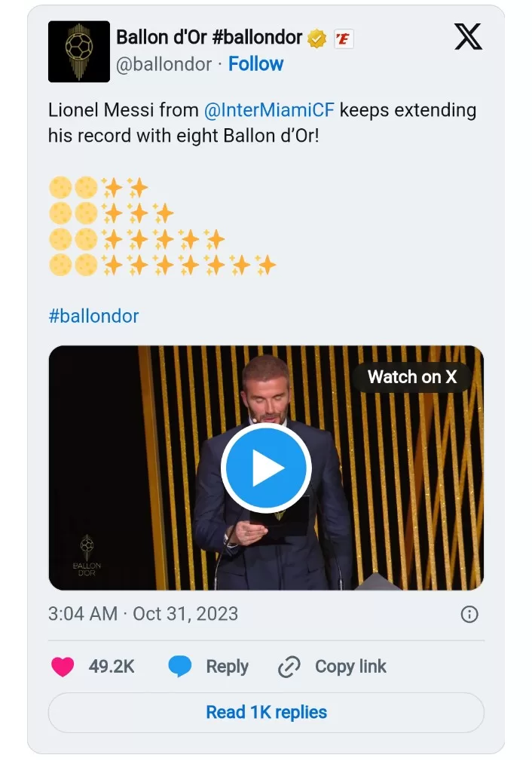Open the #ballondor hashtag link
Image resolution: width=532 pixels, height=761 pixels.
(93, 316)
